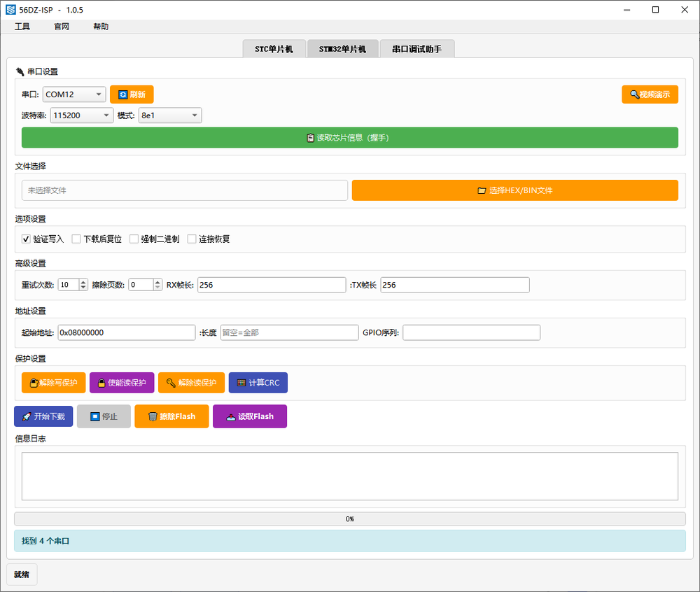Click the clipboard icon on the green handshake button

[310, 138]
